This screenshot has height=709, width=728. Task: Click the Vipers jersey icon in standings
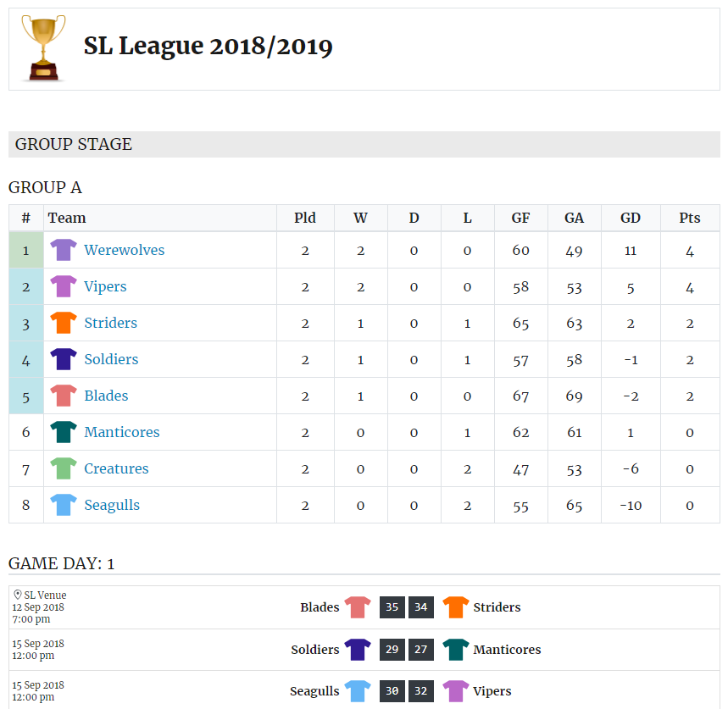pos(64,286)
